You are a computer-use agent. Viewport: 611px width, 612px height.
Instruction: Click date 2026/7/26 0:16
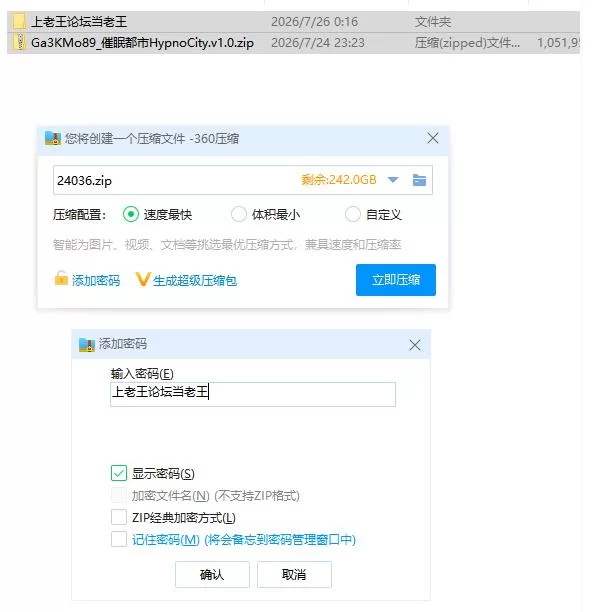point(314,22)
